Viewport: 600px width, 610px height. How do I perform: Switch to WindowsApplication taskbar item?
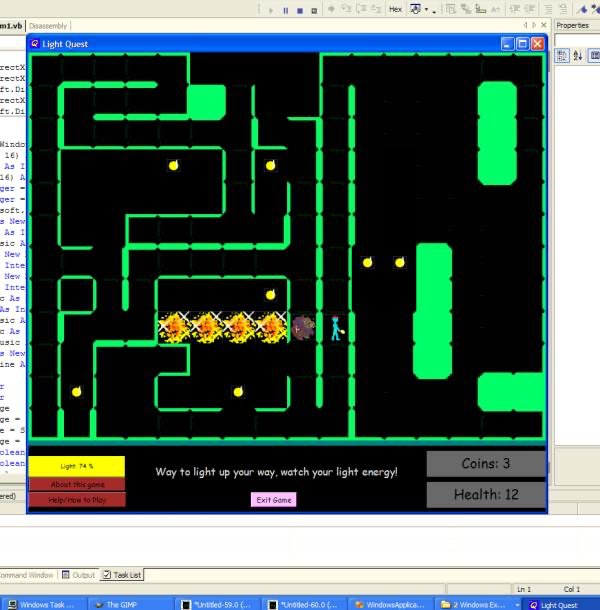coord(390,605)
